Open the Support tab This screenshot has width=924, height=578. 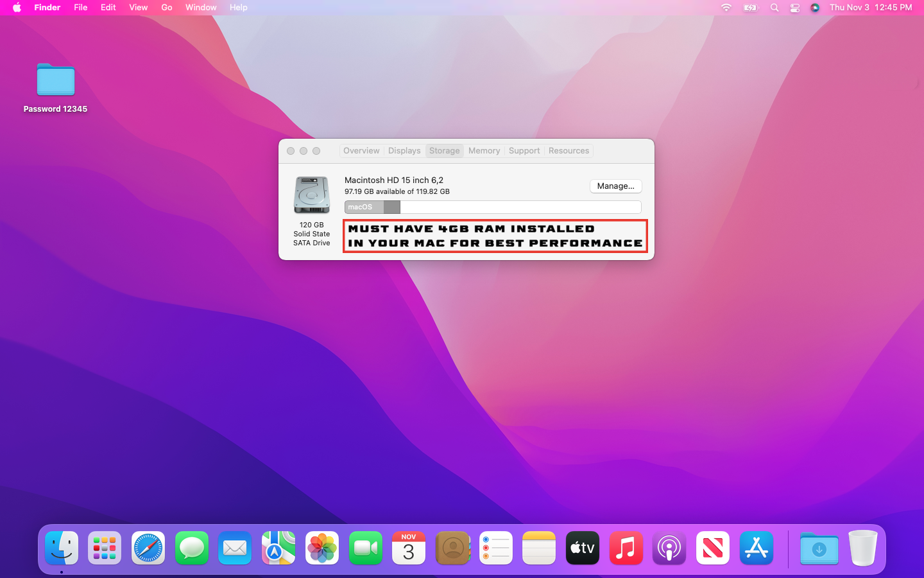(x=524, y=151)
